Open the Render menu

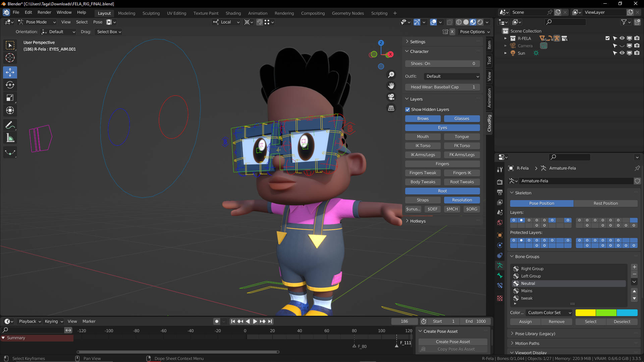point(44,12)
